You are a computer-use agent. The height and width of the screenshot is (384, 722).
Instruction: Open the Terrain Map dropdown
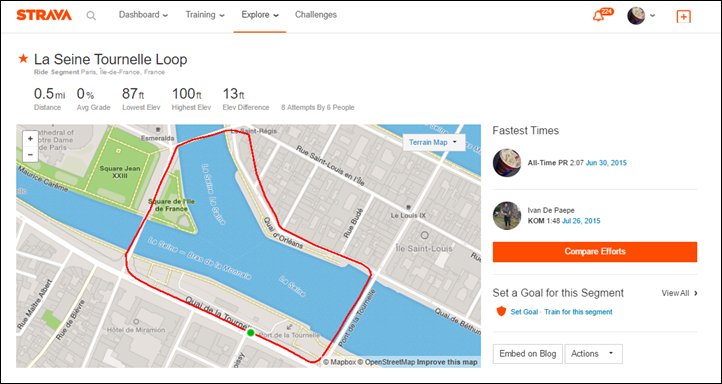click(434, 142)
